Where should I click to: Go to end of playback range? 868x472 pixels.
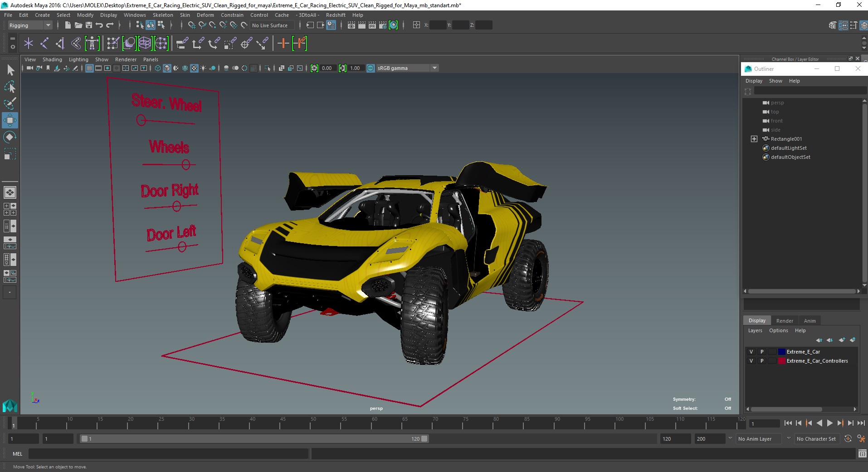point(861,423)
